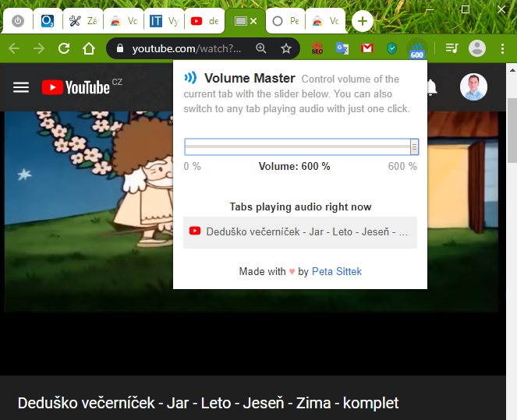Click the Volume Master volume slider handle
The height and width of the screenshot is (420, 517).
(414, 147)
